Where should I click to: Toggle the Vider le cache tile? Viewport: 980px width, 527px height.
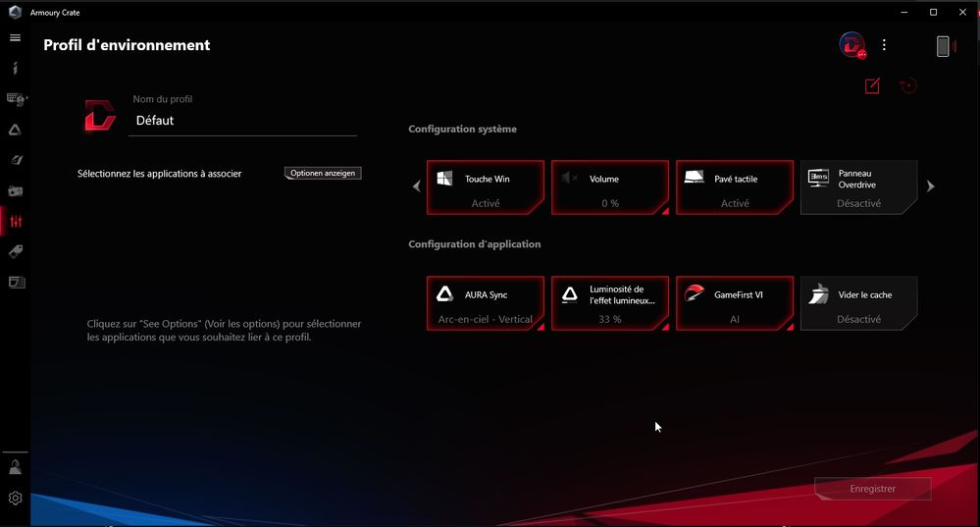pyautogui.click(x=858, y=303)
